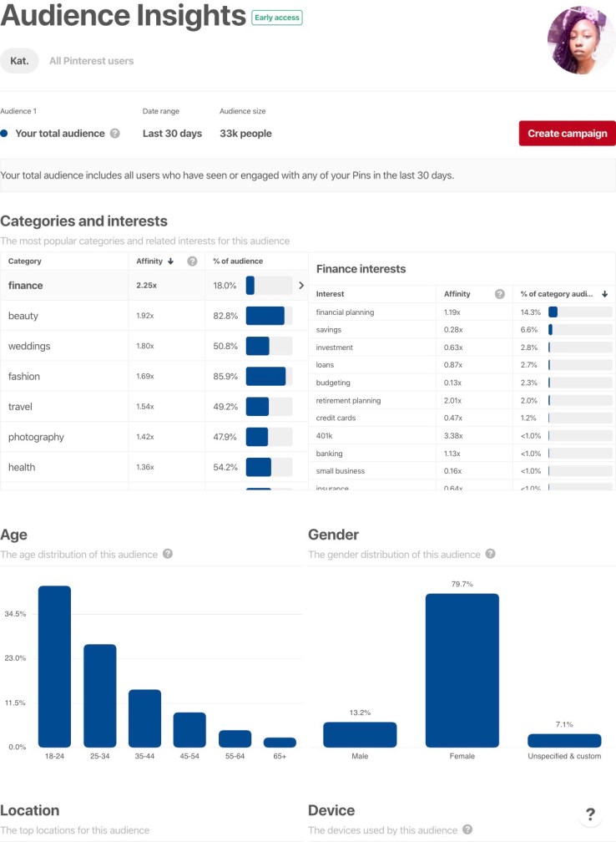Switch to the Kat. audience tab
The width and height of the screenshot is (616, 842).
tap(19, 61)
